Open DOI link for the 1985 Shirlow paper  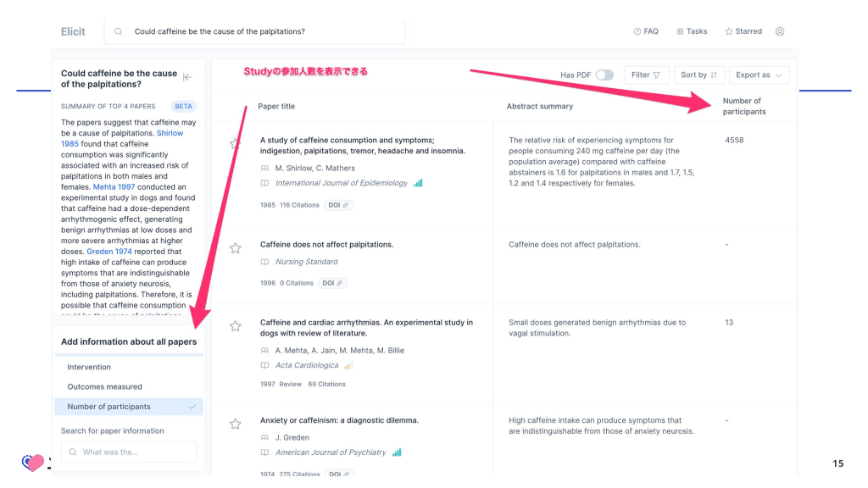[x=338, y=205]
